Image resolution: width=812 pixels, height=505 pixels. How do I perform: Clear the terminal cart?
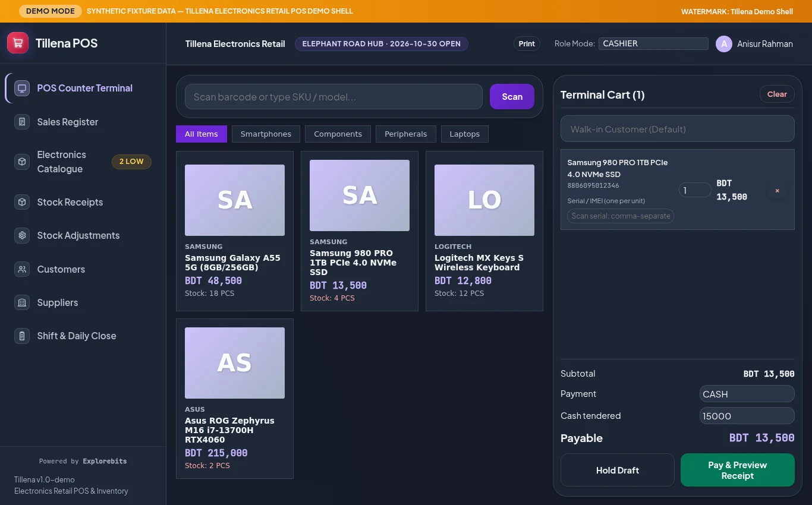[777, 94]
